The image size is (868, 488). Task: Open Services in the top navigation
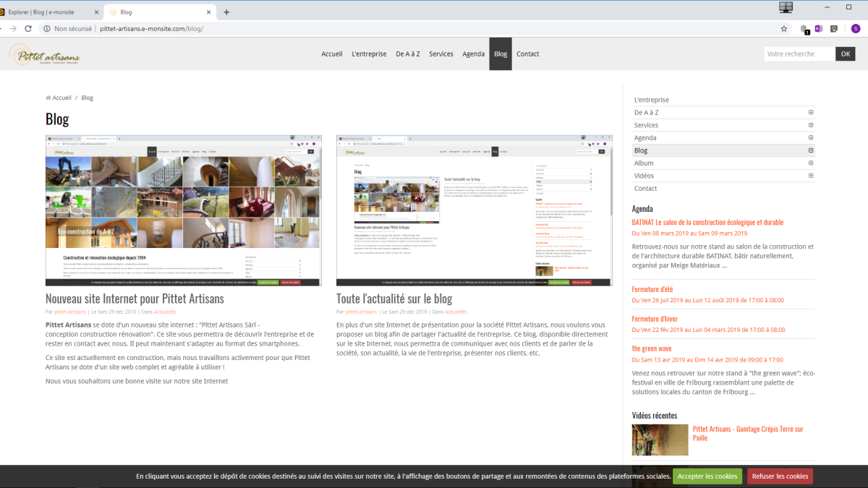coord(441,54)
